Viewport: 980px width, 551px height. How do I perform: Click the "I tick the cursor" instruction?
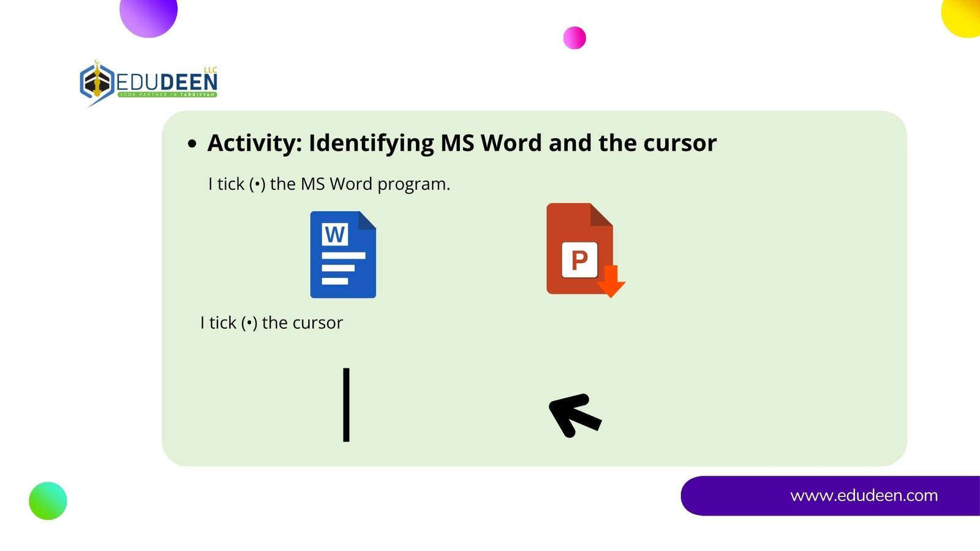click(x=271, y=323)
